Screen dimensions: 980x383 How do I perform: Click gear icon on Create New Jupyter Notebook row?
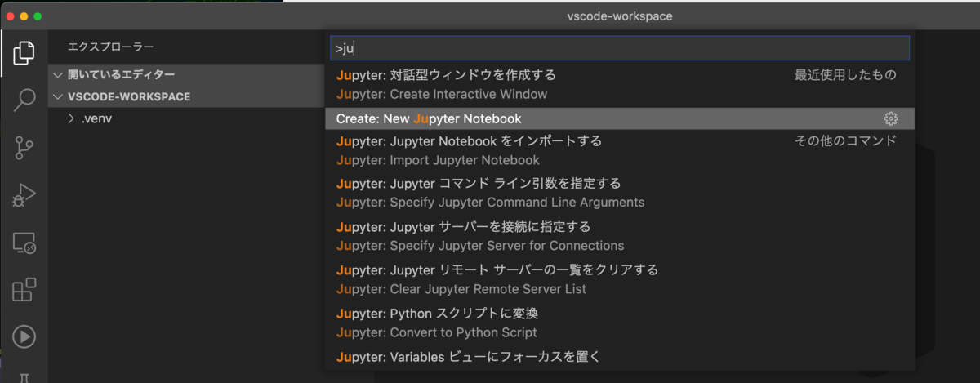pyautogui.click(x=891, y=119)
